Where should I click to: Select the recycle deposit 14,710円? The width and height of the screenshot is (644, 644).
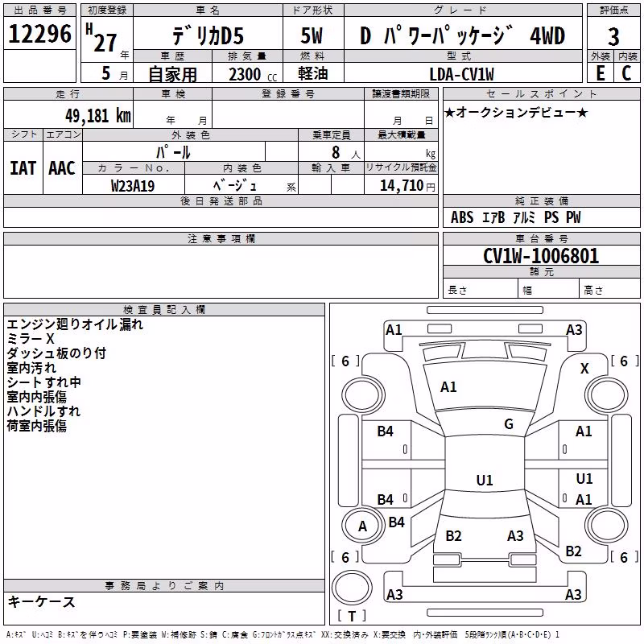click(407, 186)
